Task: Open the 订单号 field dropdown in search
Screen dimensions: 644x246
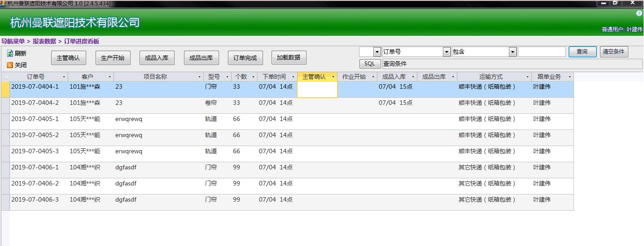Action: [x=447, y=52]
